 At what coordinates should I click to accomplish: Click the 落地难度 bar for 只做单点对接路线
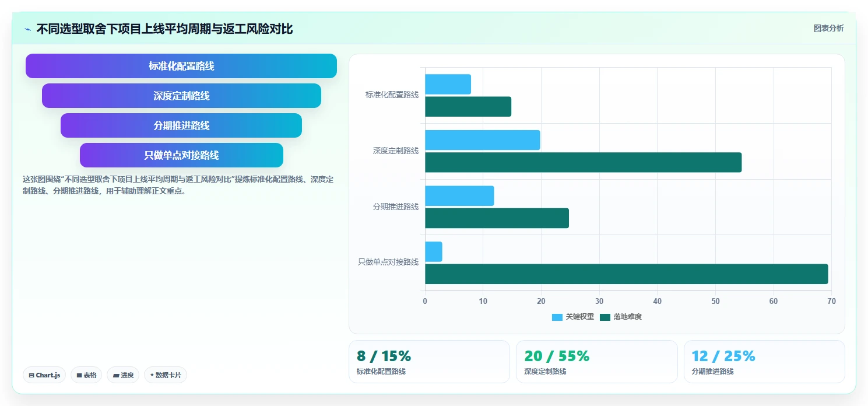coord(627,274)
